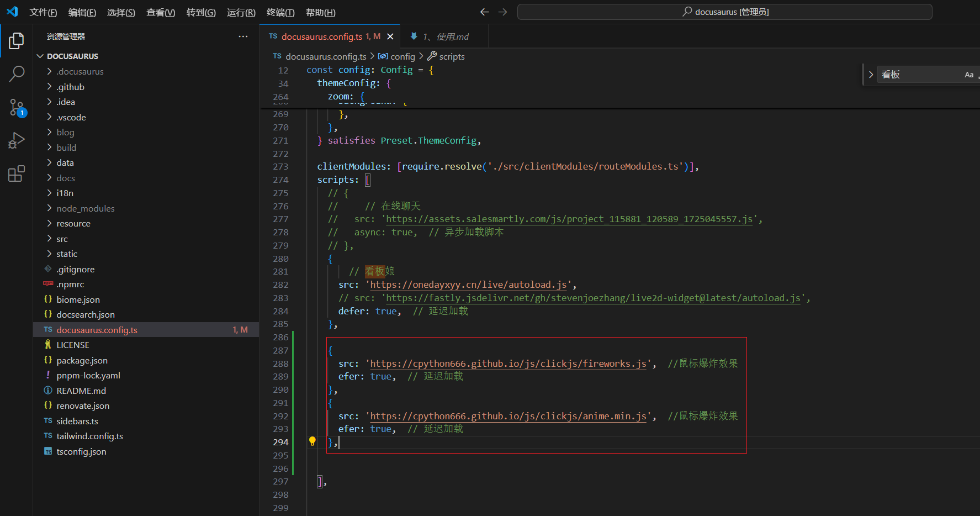
Task: Open the 选择(S) menu
Action: (121, 12)
